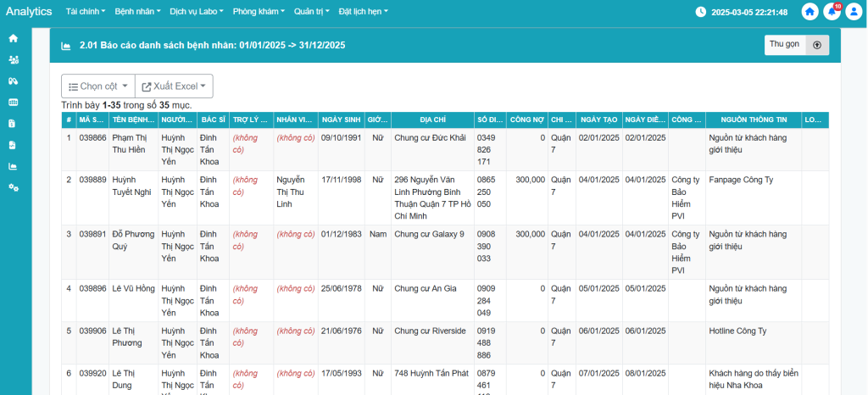
Task: Click the ĐỊA CHỈ column header
Action: [432, 120]
